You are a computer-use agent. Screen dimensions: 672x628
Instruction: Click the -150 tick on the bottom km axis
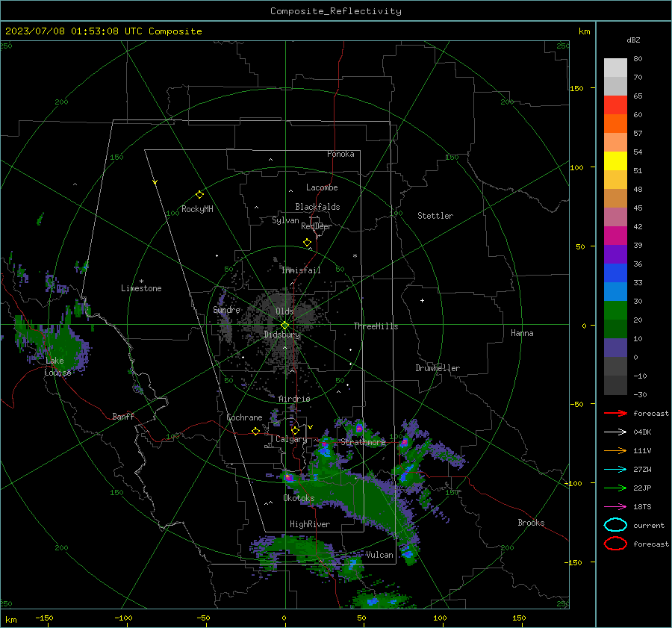point(44,618)
